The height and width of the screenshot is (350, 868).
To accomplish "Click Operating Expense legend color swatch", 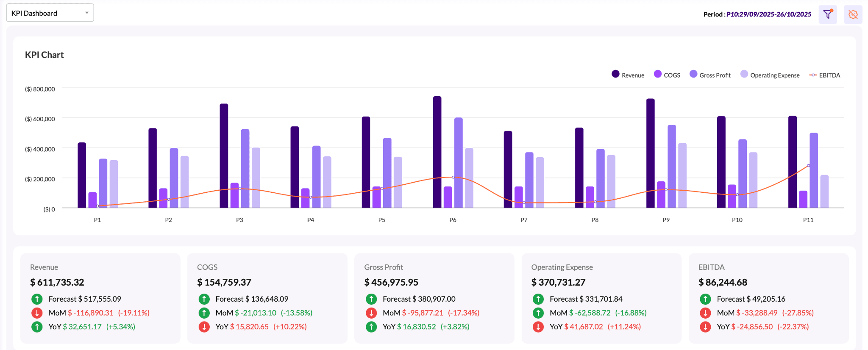I will pyautogui.click(x=744, y=74).
